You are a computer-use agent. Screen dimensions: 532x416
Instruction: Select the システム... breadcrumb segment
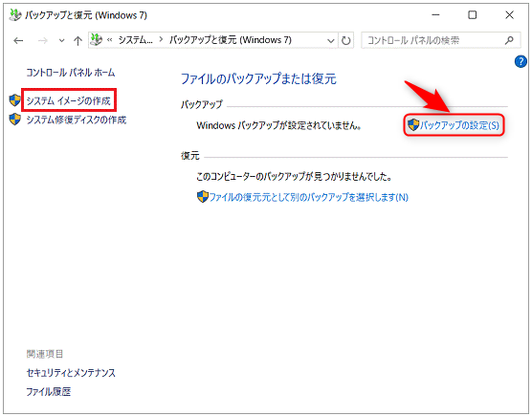point(135,40)
